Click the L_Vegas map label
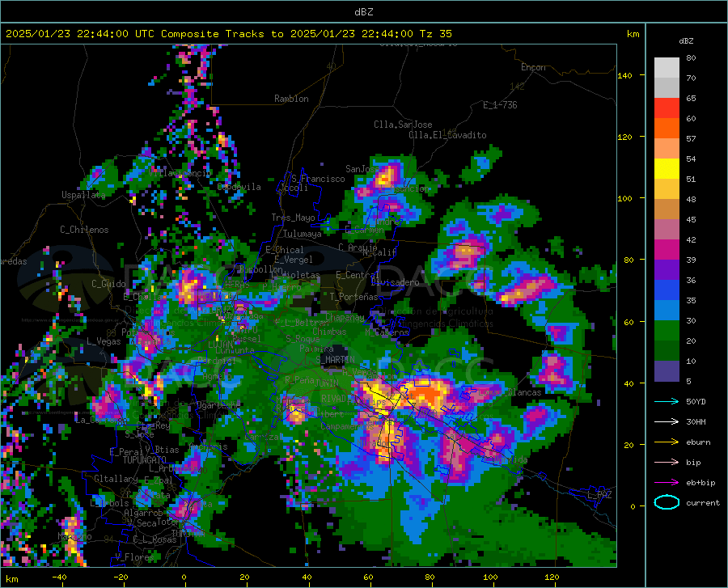The width and height of the screenshot is (728, 588). click(x=104, y=341)
